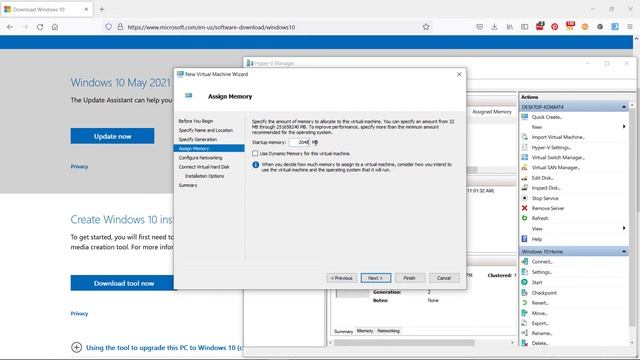Select the Summary tab in Hyper-V details
Screen dimensions: 640x360
coord(343,331)
